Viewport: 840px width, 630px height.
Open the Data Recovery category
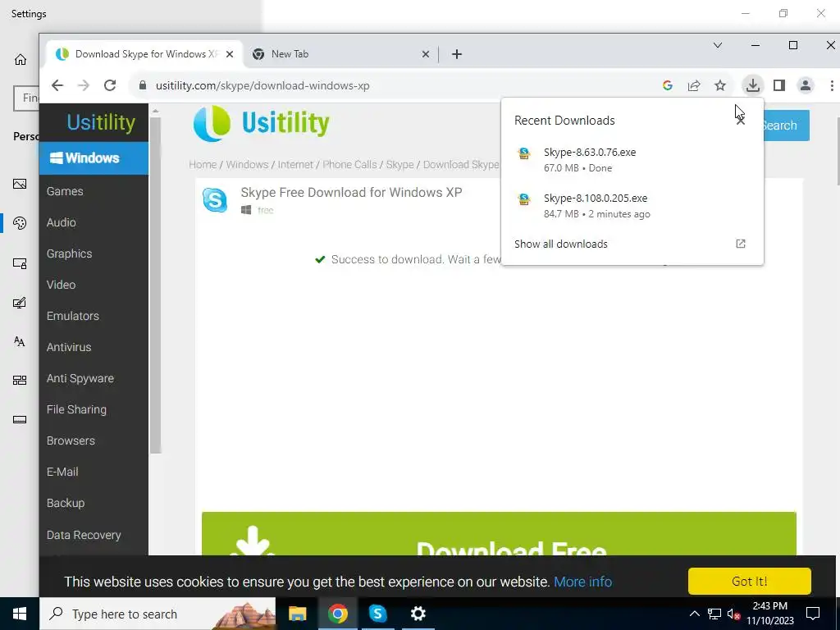84,535
